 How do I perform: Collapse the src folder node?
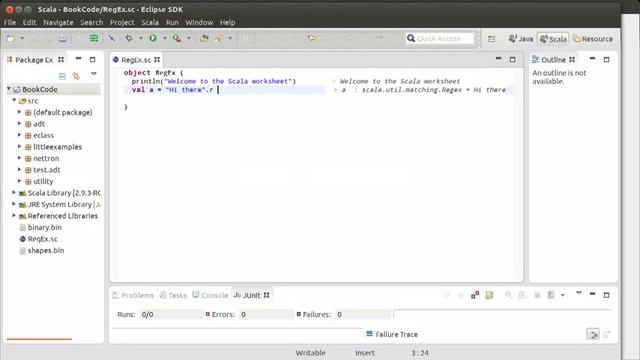[x=14, y=100]
